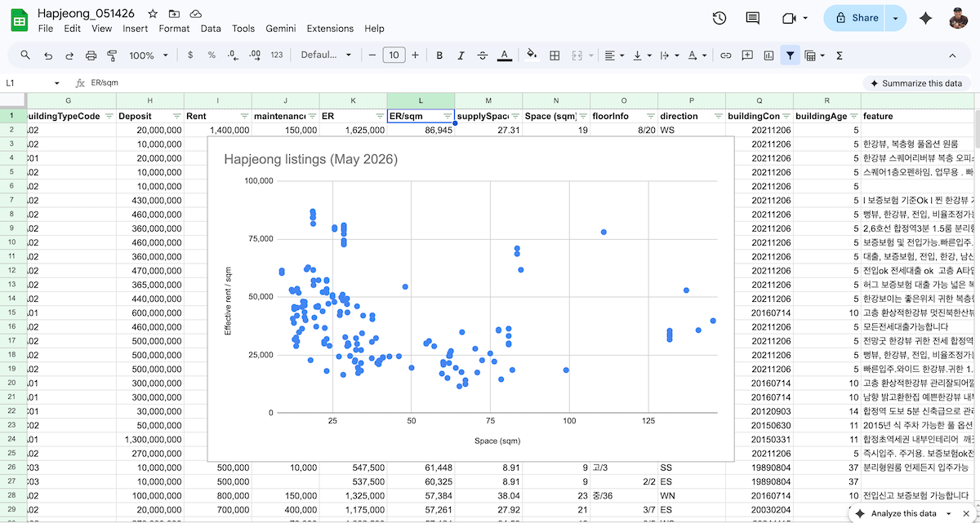Image resolution: width=980 pixels, height=523 pixels.
Task: Open the version history clock icon
Action: pyautogui.click(x=719, y=18)
